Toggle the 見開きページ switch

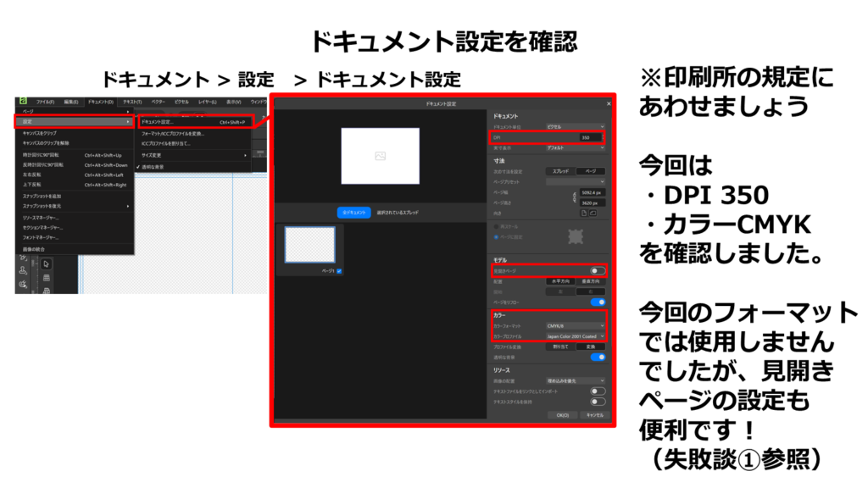tap(598, 270)
